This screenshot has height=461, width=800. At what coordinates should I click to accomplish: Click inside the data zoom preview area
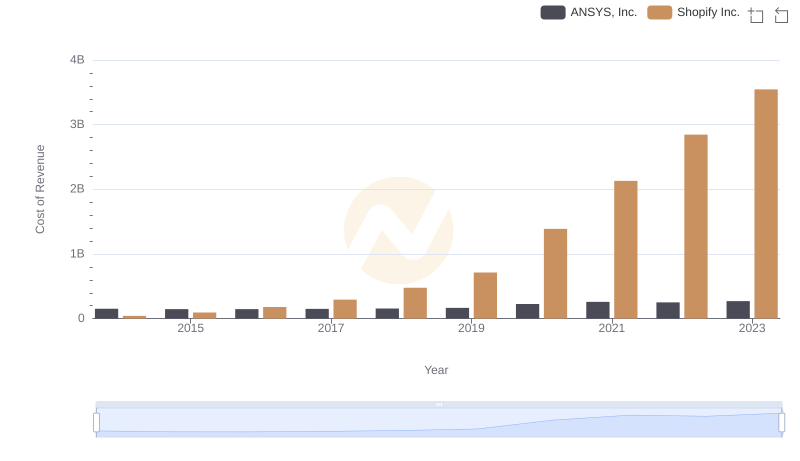point(439,423)
